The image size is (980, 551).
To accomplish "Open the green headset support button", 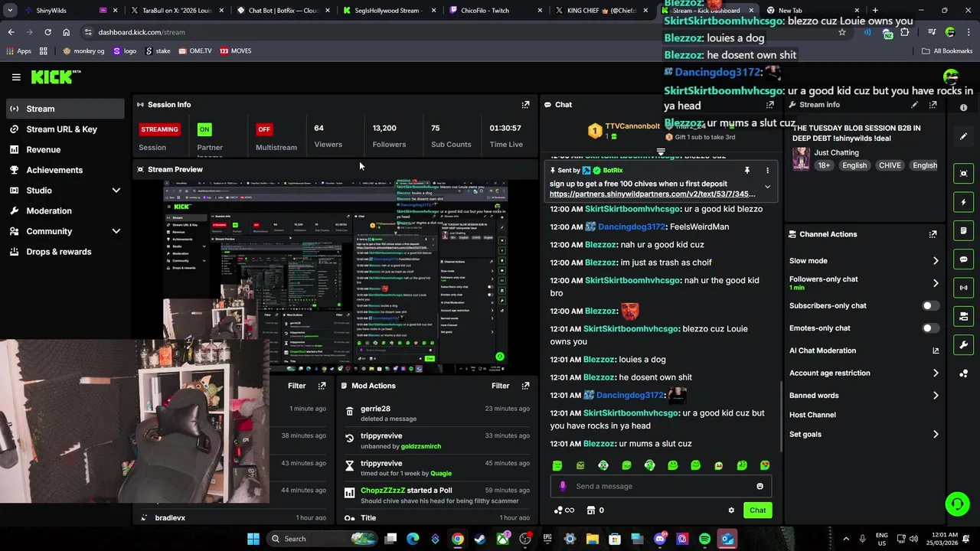I will coord(957,504).
